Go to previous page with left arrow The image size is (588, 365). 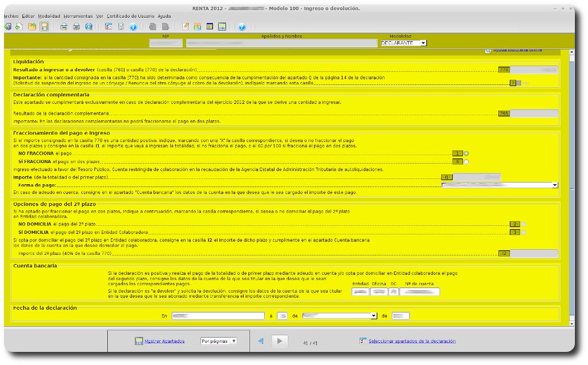pos(261,341)
